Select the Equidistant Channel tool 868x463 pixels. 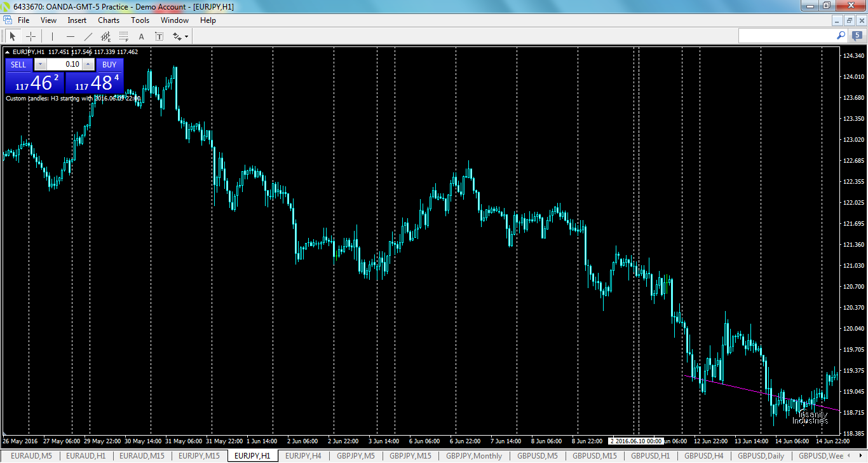(x=105, y=36)
